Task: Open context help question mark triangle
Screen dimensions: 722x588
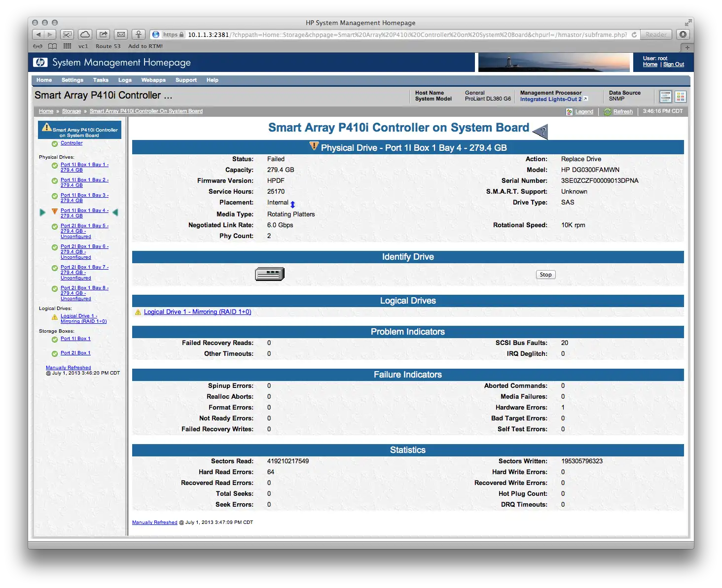Action: tap(541, 132)
